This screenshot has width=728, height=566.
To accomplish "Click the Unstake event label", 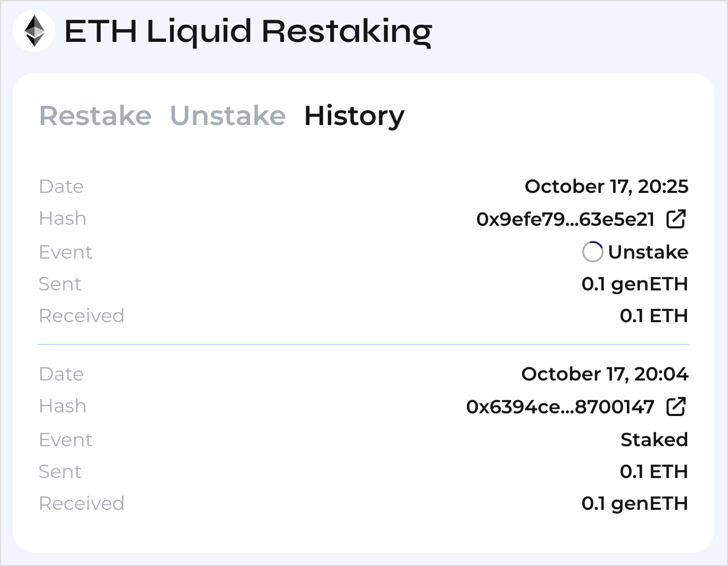I will coord(648,252).
